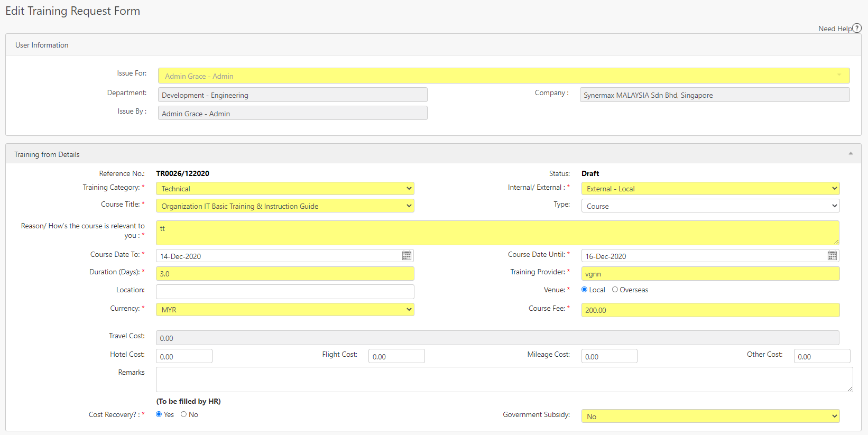Click the Duration (Days) field
The image size is (868, 435).
(285, 273)
